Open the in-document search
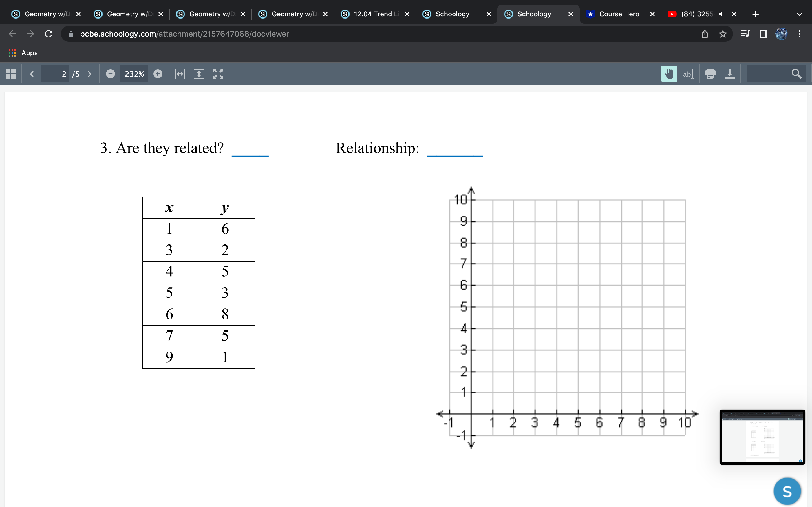The image size is (812, 507). click(x=796, y=74)
